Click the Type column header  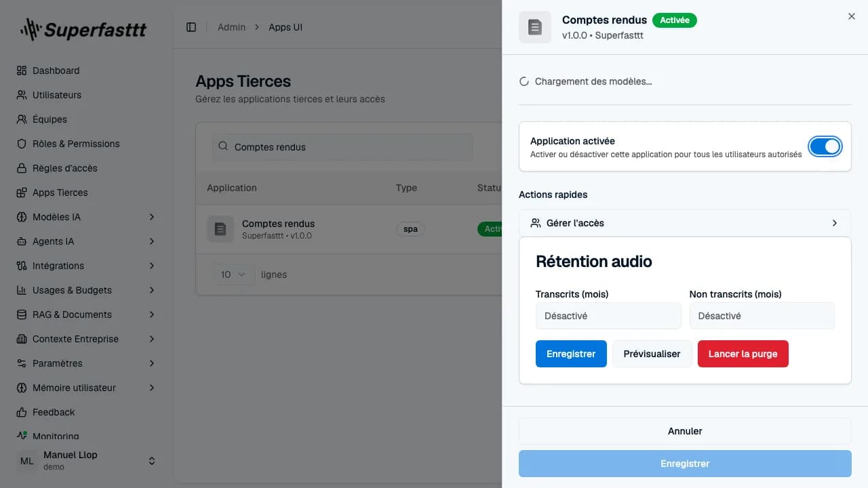click(406, 188)
